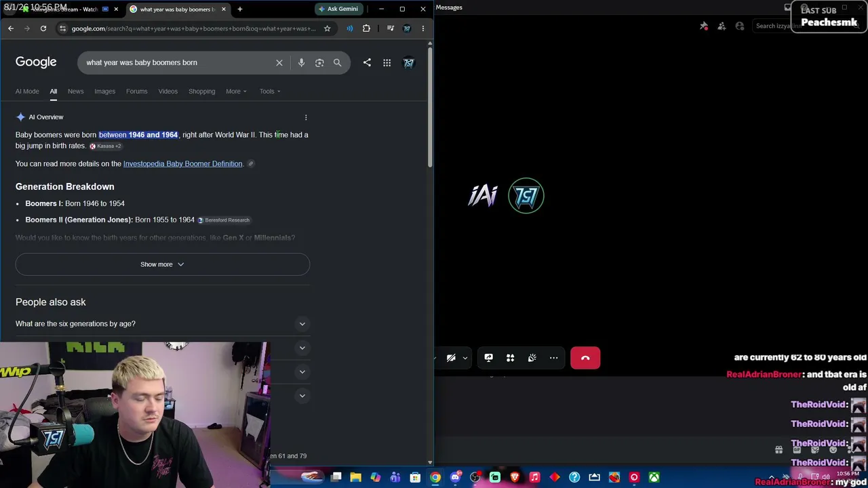This screenshot has height=488, width=868.
Task: Share the Google results page
Action: click(x=367, y=62)
